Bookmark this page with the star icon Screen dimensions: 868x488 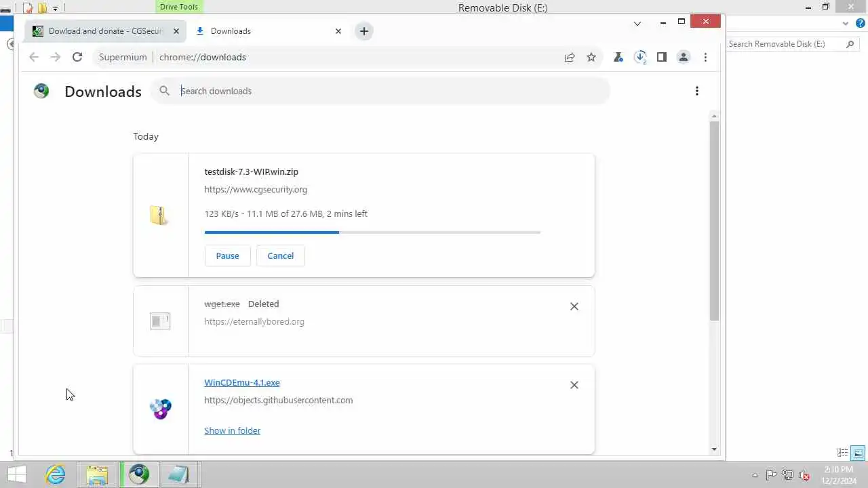point(591,57)
